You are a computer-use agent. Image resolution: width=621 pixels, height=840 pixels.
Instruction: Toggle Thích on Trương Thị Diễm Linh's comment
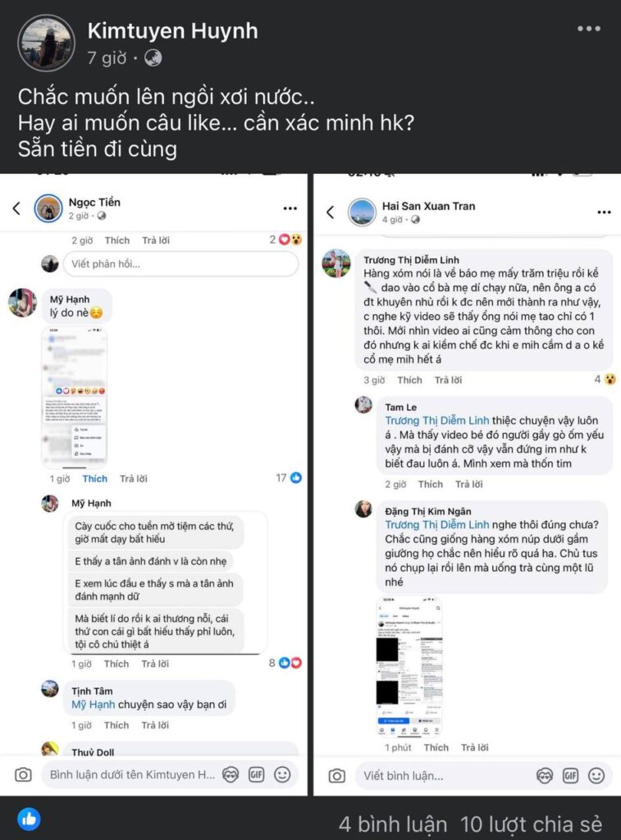point(409,380)
